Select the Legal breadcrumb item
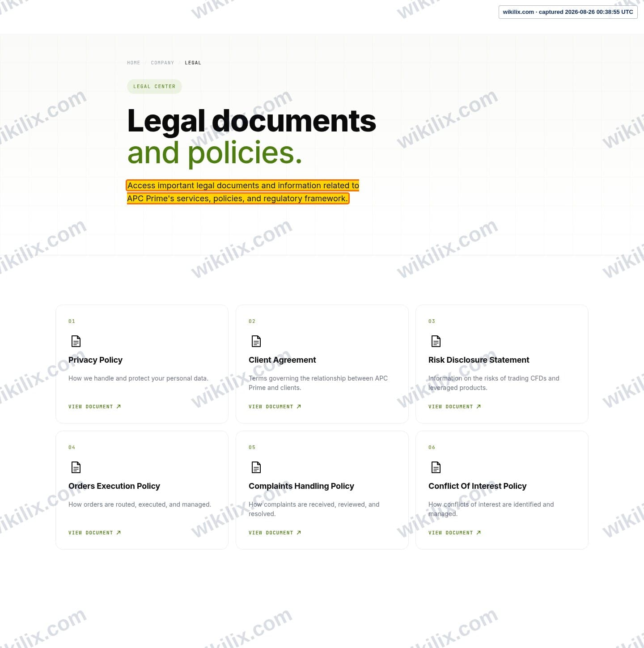 (x=193, y=63)
